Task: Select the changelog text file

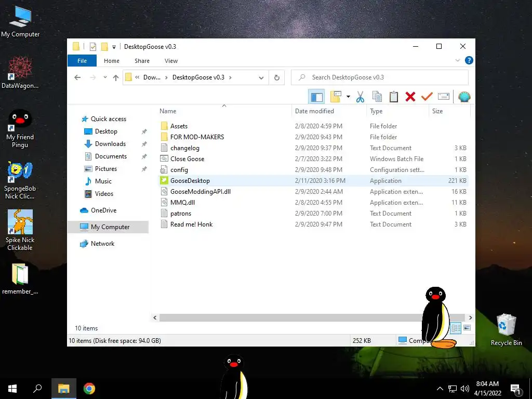Action: (184, 148)
